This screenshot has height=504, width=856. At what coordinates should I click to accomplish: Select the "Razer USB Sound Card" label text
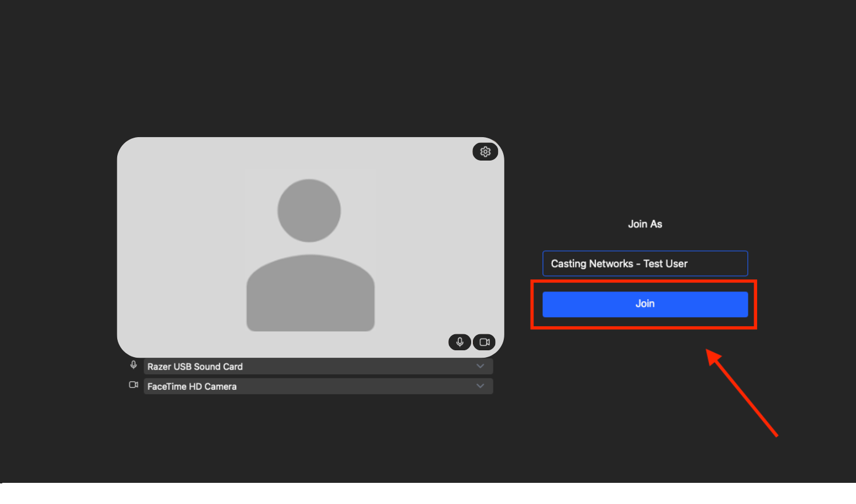(x=195, y=367)
